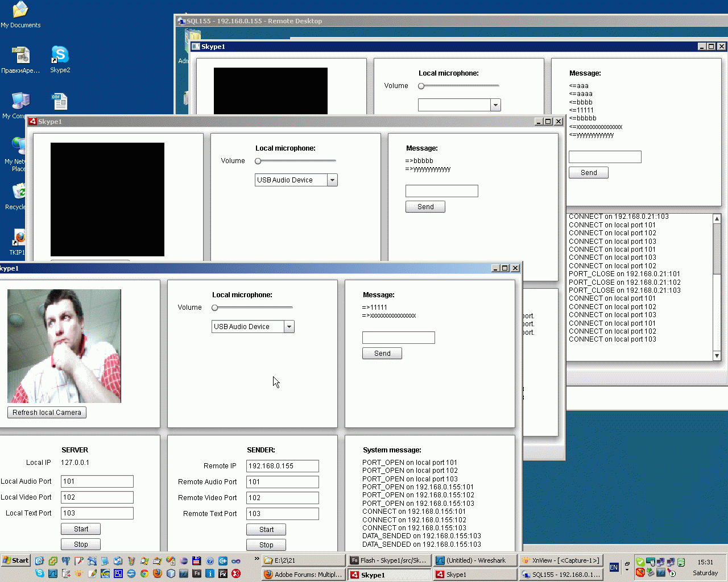This screenshot has width=728, height=582.
Task: Click the green database icon in the system tray
Action: click(x=681, y=562)
